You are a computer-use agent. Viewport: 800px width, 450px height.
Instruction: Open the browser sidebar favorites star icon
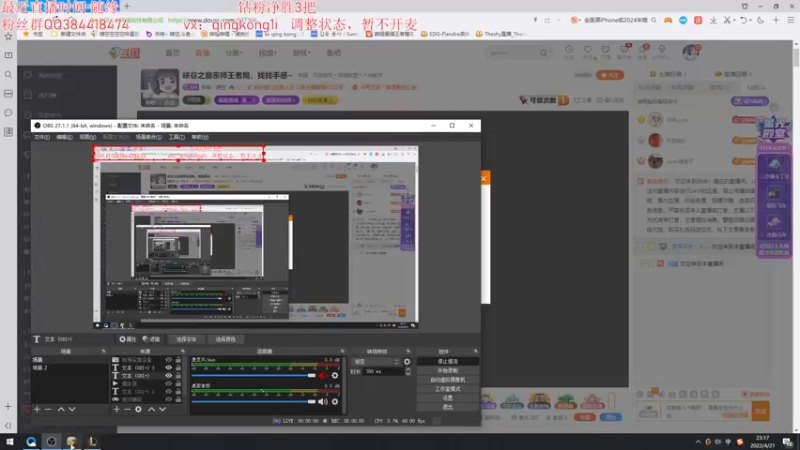coord(8,37)
